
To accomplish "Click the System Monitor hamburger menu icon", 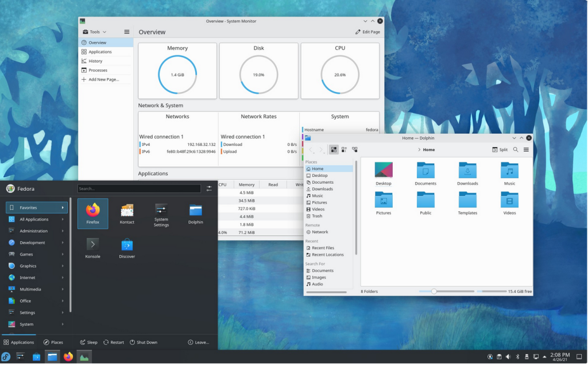I will [x=127, y=32].
